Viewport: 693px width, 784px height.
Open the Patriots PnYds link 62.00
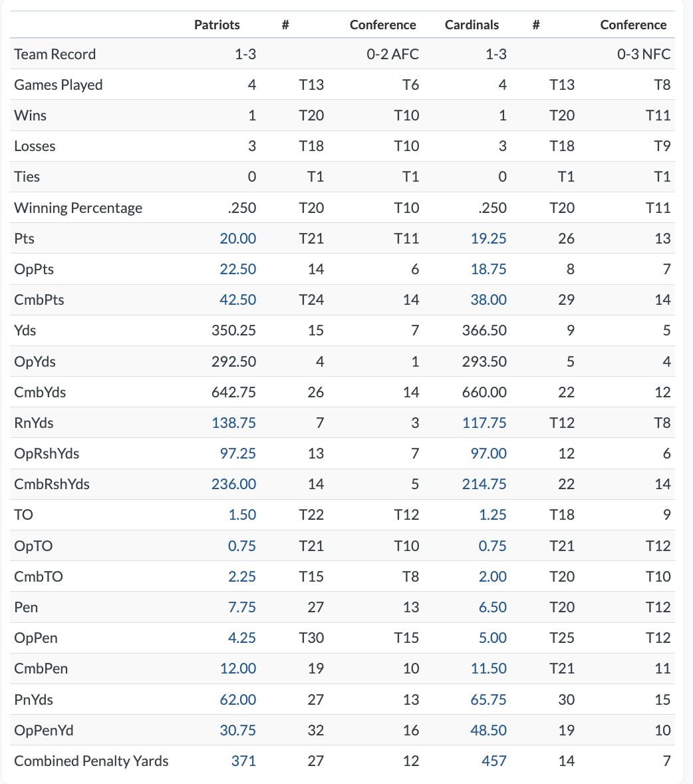237,699
